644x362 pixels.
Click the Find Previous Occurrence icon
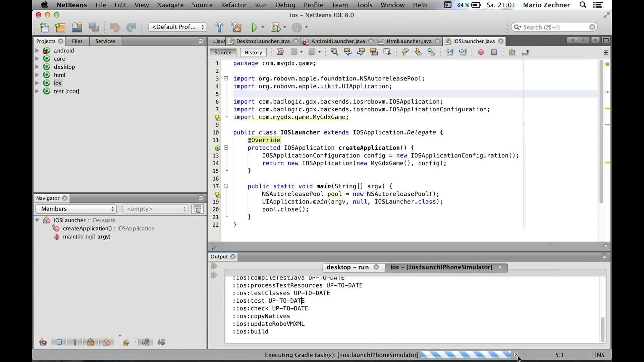point(348,52)
